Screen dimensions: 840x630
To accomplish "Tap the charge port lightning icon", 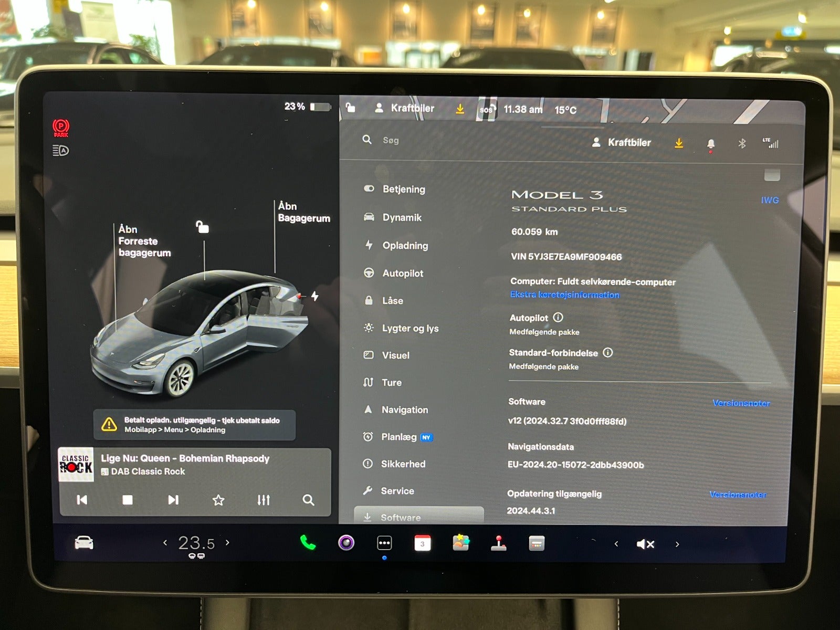I will [x=314, y=296].
